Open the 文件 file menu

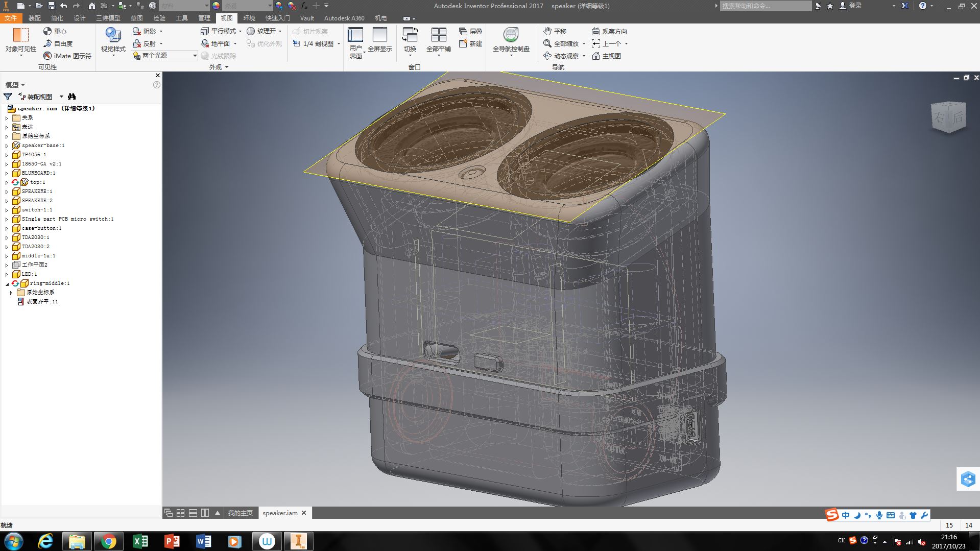(x=11, y=18)
